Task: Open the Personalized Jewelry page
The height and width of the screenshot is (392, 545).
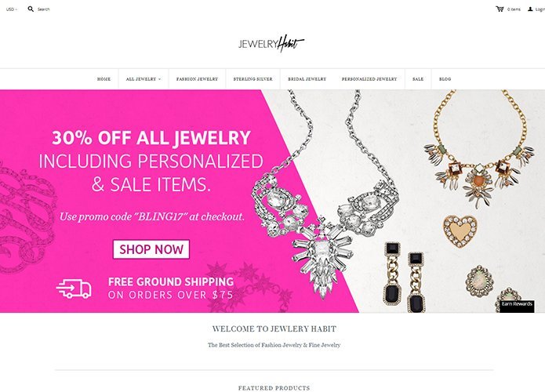Action: tap(369, 79)
